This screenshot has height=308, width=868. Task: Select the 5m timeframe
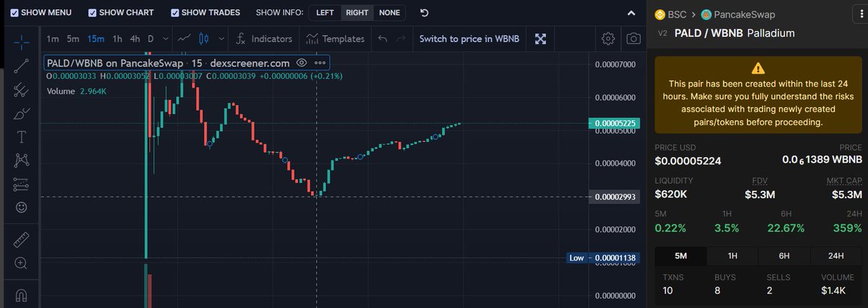click(73, 38)
